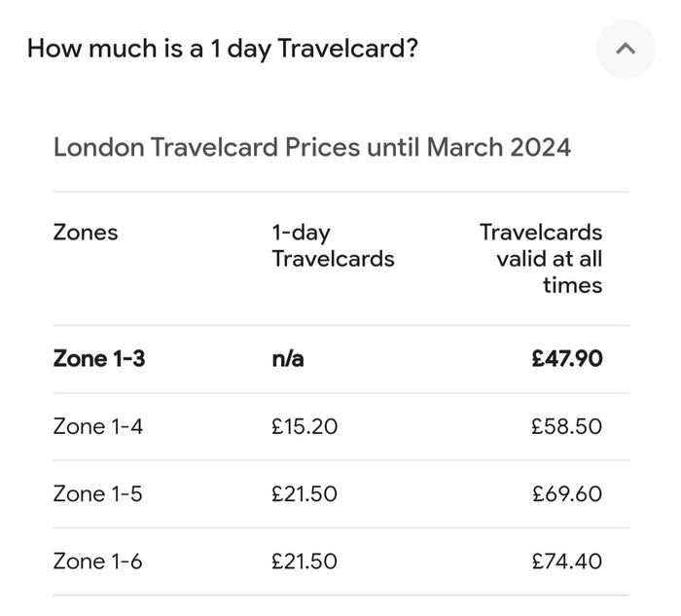Screen dimensions: 681x616
Task: Click the £74.40 price value
Action: [x=567, y=561]
